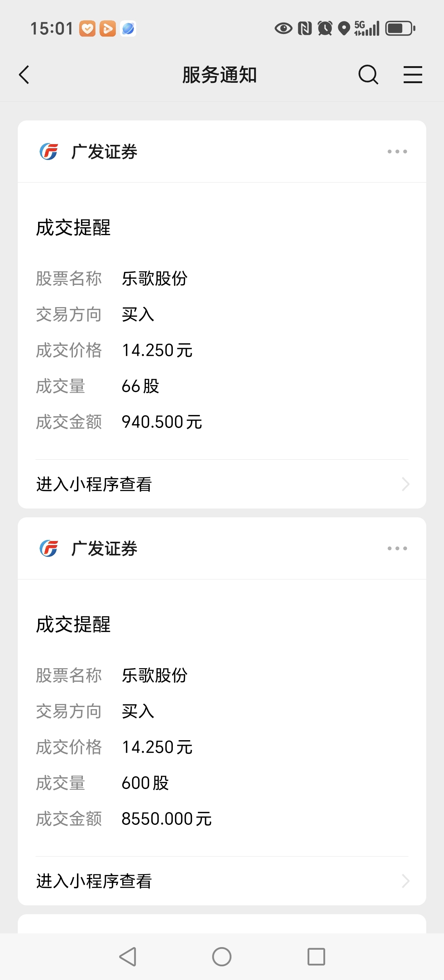Tap the second card's 进入小程序查看 link
The height and width of the screenshot is (980, 444).
click(x=94, y=881)
